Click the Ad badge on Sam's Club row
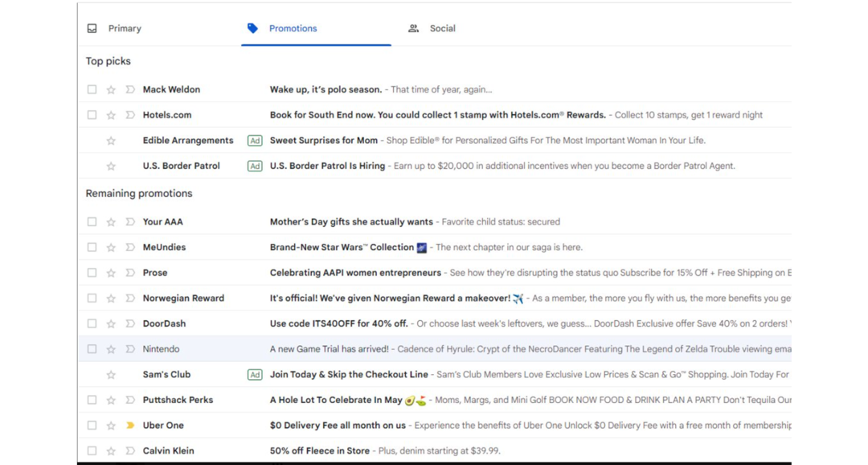Viewport: 868px width, 465px height. 255,374
